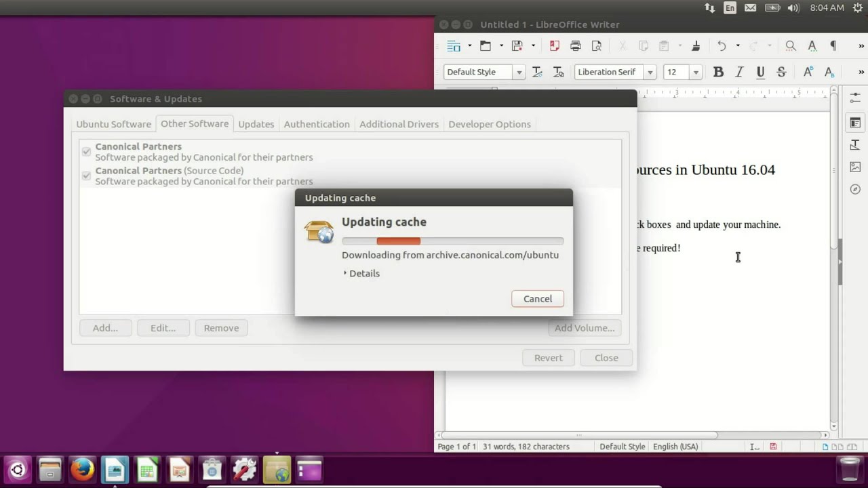Switch to the Authentication tab
868x488 pixels.
317,124
